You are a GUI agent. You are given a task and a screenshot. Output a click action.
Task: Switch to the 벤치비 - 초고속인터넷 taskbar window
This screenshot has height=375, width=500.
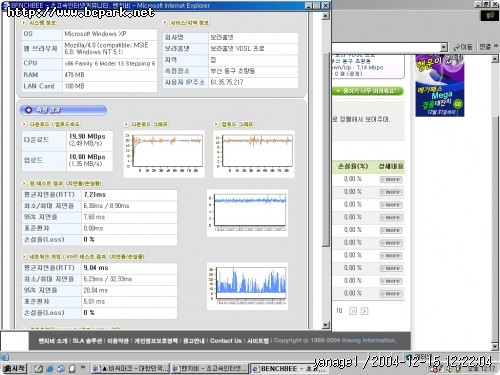tap(210, 368)
